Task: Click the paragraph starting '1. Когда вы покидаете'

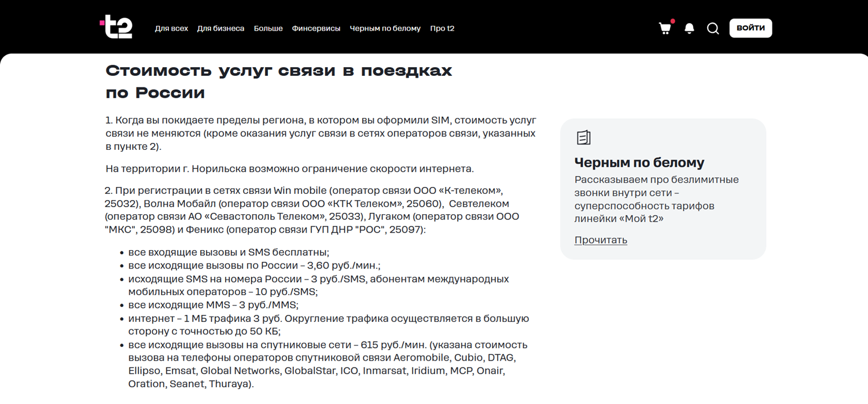Action: point(321,134)
